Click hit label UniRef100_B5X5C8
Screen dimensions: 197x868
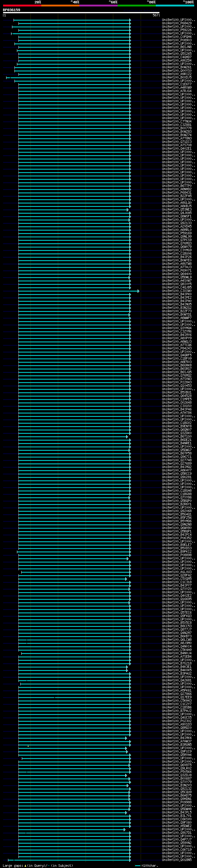click(x=177, y=623)
